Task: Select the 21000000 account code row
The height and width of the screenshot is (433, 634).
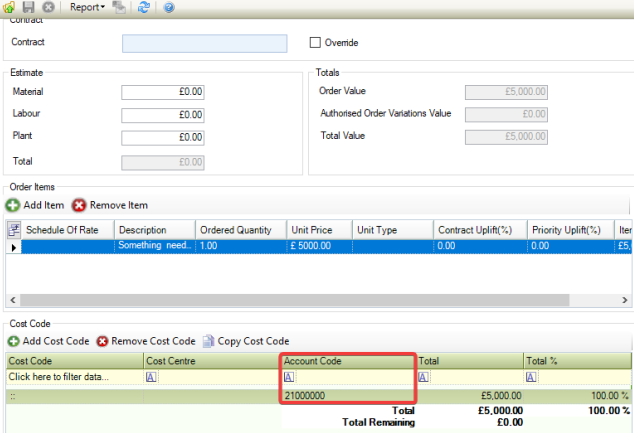Action: point(345,396)
